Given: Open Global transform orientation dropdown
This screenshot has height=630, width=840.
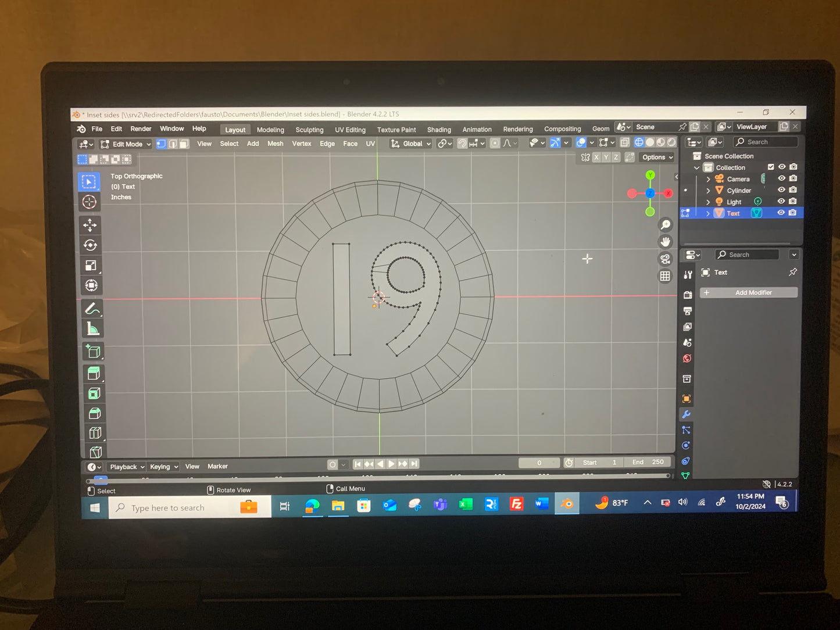Looking at the screenshot, I should tap(411, 144).
